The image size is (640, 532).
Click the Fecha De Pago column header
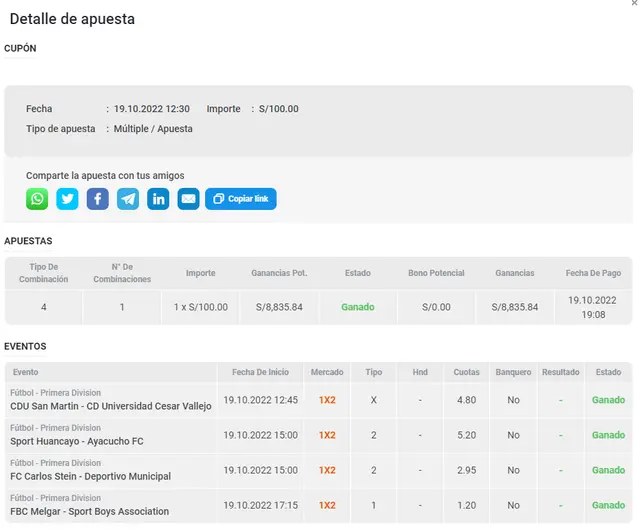tap(592, 273)
